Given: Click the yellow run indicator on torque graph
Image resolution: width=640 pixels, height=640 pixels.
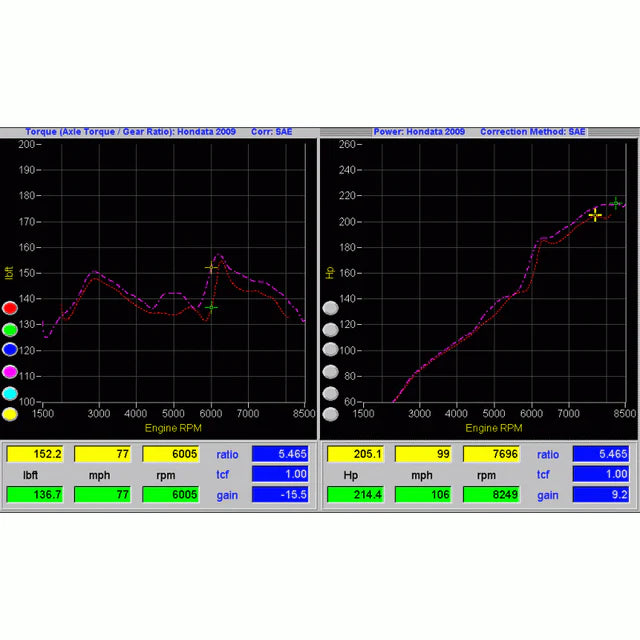Looking at the screenshot, I should pyautogui.click(x=10, y=414).
